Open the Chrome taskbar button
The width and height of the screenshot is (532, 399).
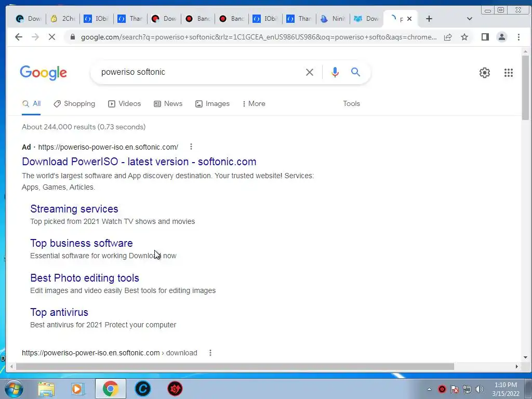(111, 389)
